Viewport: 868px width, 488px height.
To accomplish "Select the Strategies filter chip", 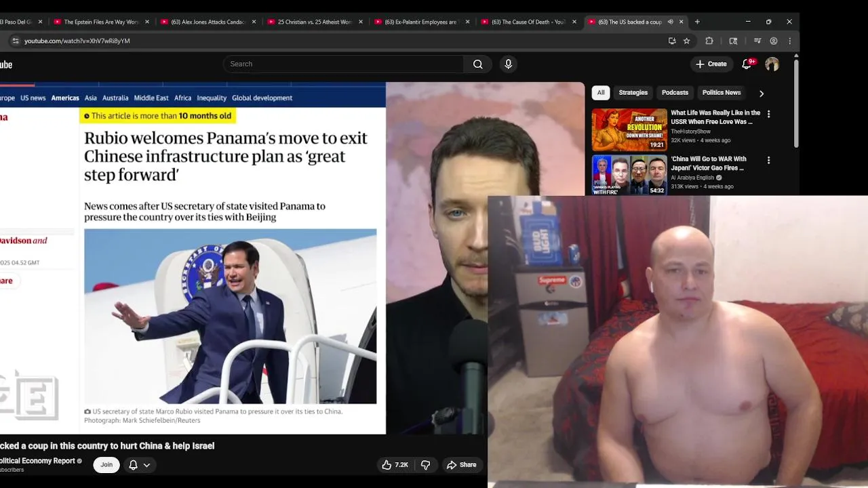I will point(633,93).
